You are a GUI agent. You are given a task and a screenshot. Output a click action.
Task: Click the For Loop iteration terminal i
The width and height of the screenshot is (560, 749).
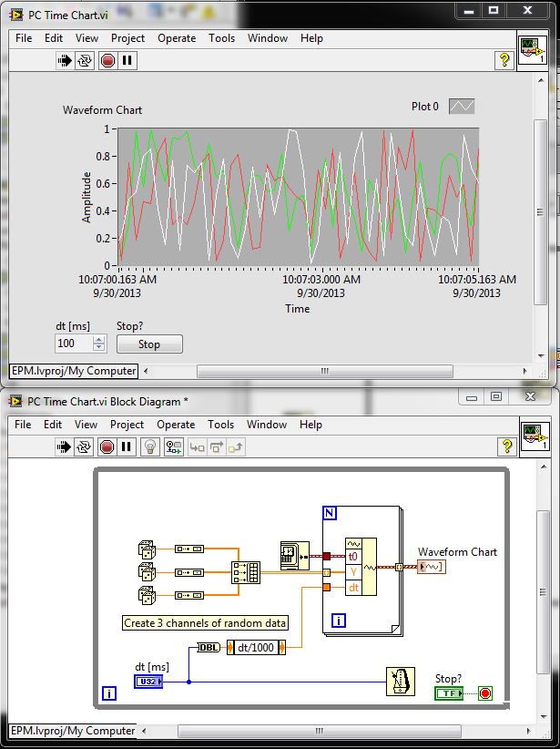(x=339, y=621)
